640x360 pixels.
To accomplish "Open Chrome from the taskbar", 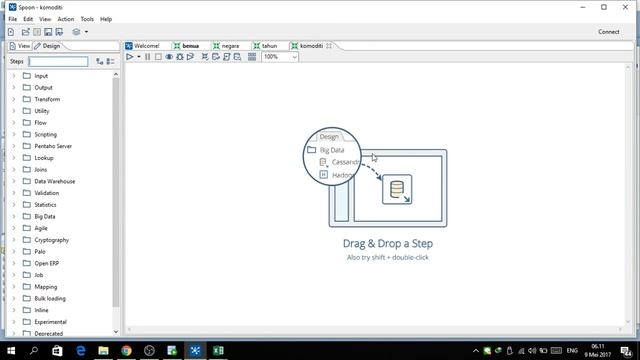I will (127, 351).
